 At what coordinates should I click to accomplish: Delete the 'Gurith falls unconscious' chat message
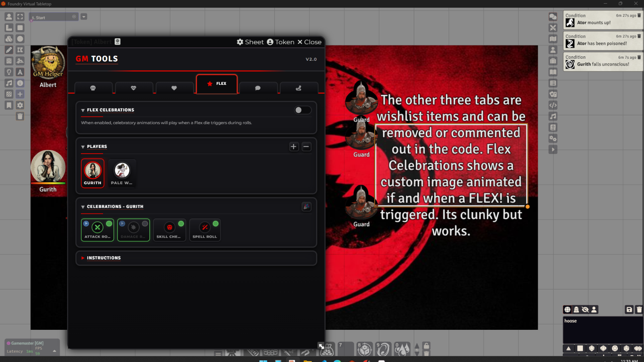(x=639, y=57)
